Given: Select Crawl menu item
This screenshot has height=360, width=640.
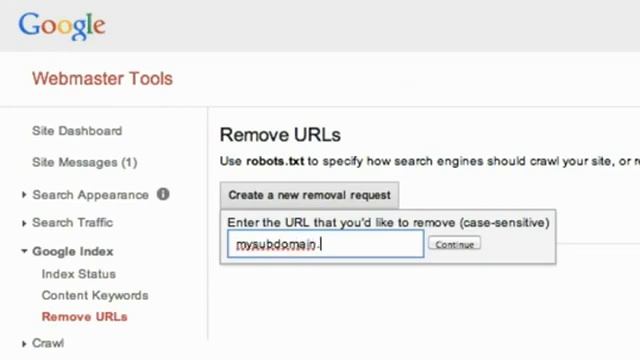Looking at the screenshot, I should pos(48,343).
